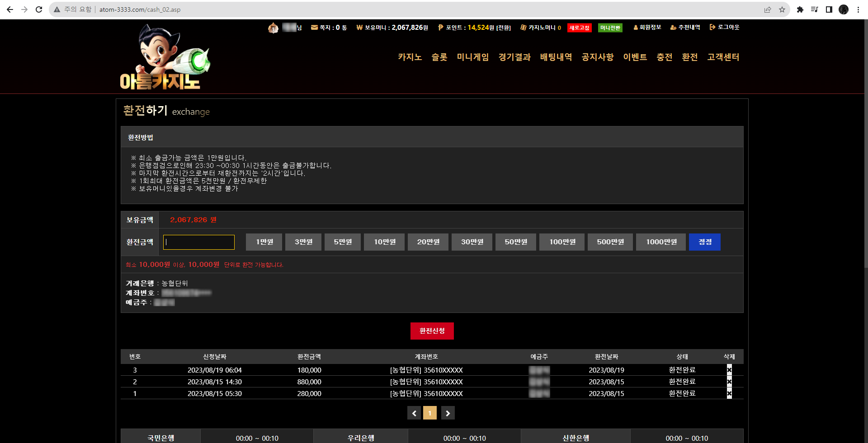This screenshot has height=443, width=868.
Task: Click the 2023/08/15 14:30 request date cell
Action: click(215, 382)
